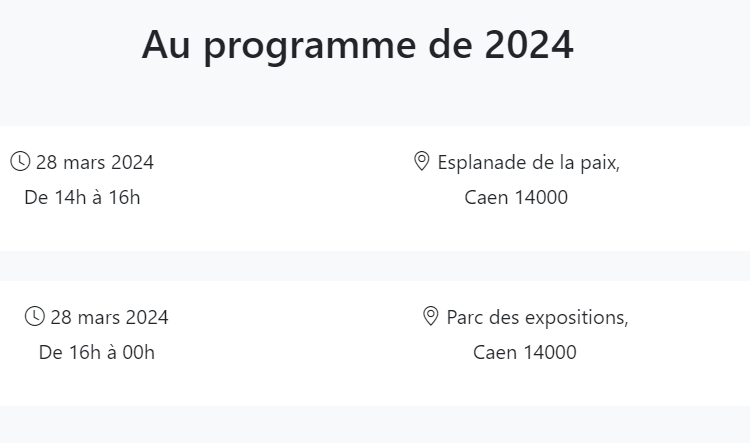Click the word "programme" in the heading
The width and height of the screenshot is (750, 443).
click(310, 47)
